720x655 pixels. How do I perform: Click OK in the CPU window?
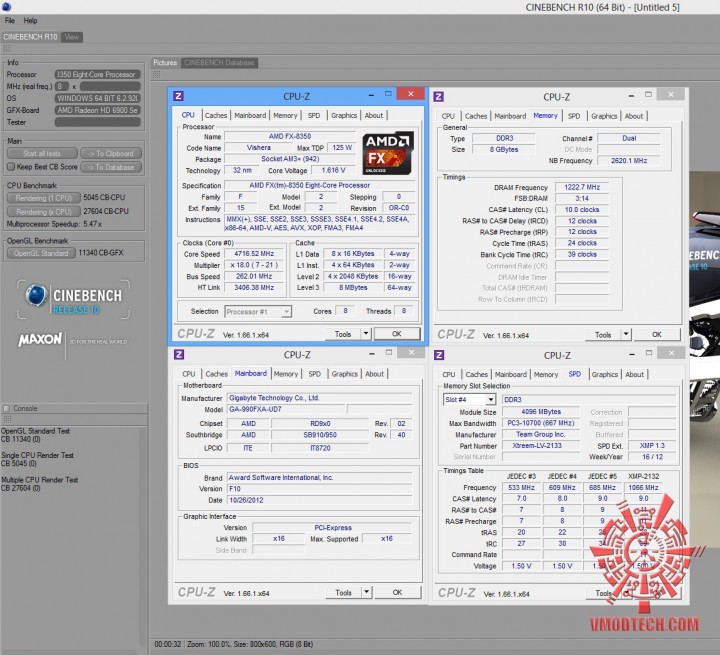coord(397,333)
